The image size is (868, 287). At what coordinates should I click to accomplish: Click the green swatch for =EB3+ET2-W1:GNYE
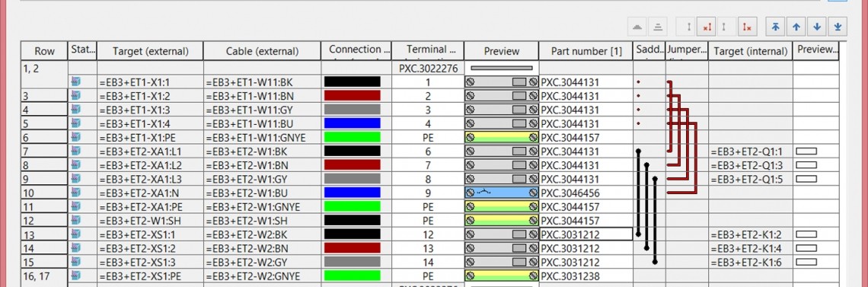pos(352,206)
